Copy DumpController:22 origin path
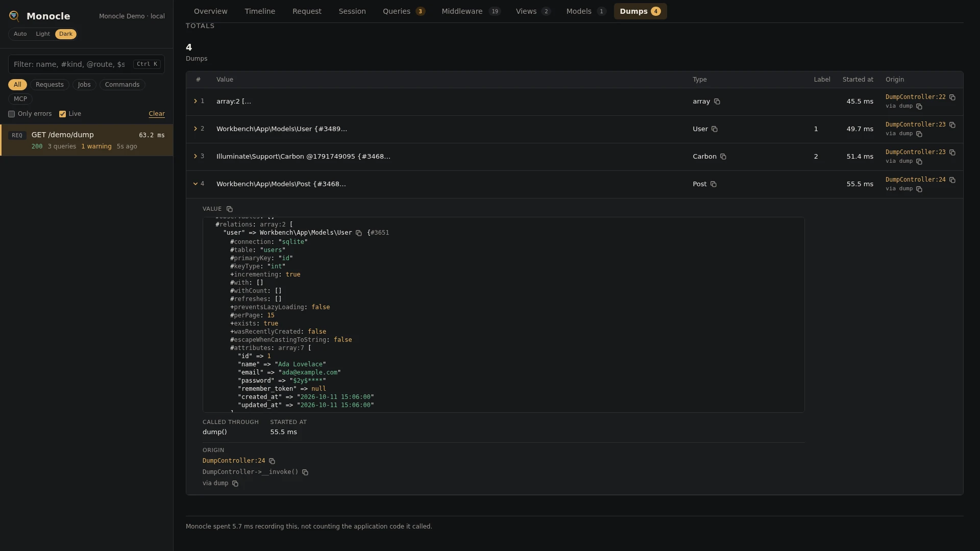 point(952,97)
